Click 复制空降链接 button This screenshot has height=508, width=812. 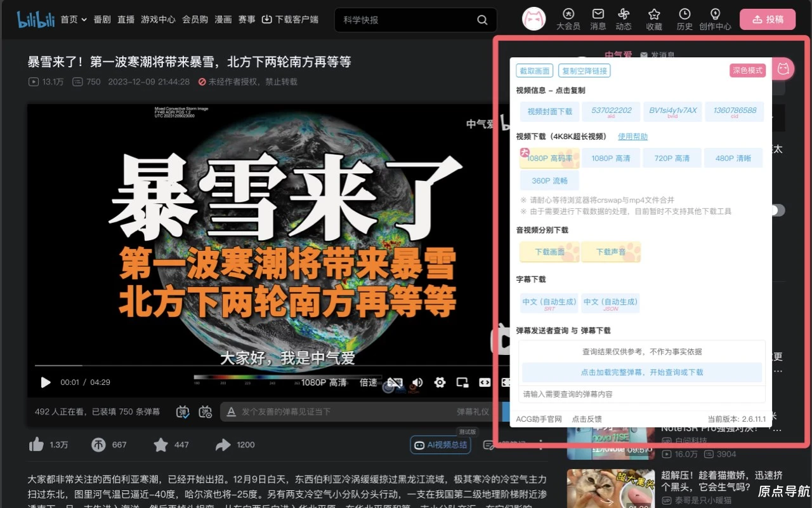584,70
